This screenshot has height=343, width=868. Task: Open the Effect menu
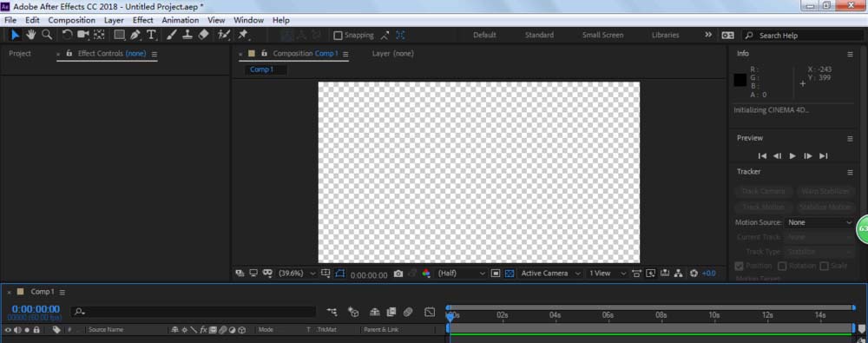pyautogui.click(x=143, y=20)
